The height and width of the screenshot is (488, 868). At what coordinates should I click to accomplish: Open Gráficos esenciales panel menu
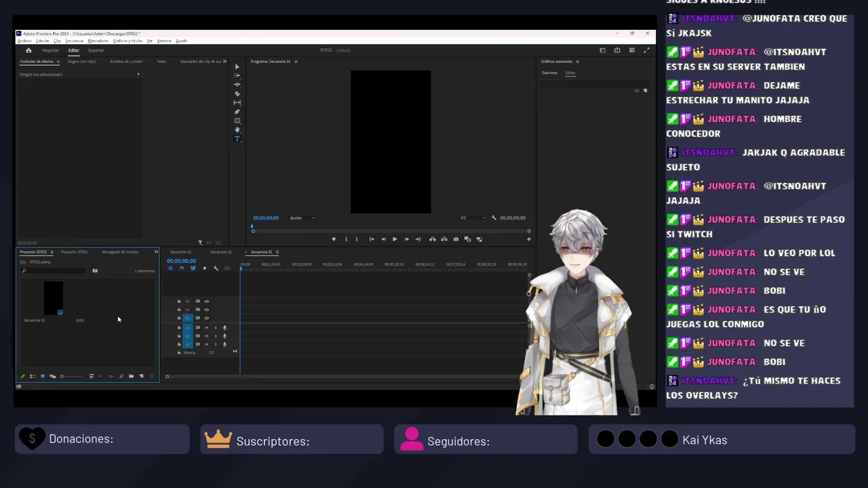578,62
